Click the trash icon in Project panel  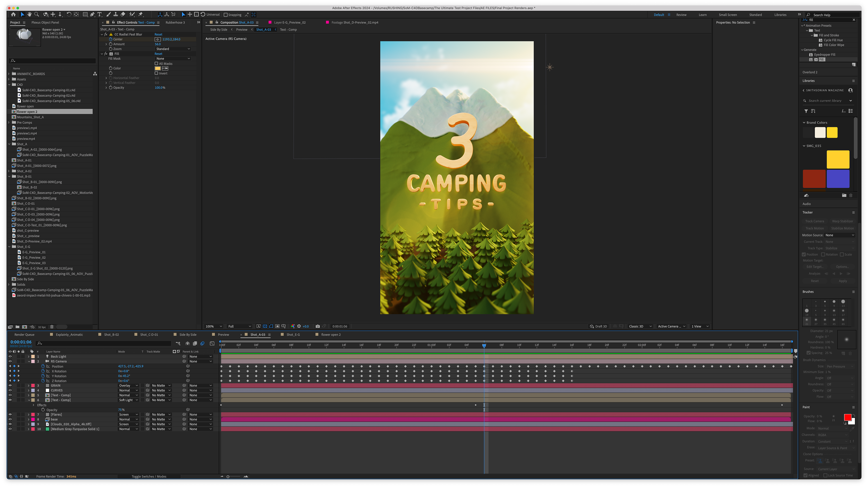pyautogui.click(x=52, y=327)
